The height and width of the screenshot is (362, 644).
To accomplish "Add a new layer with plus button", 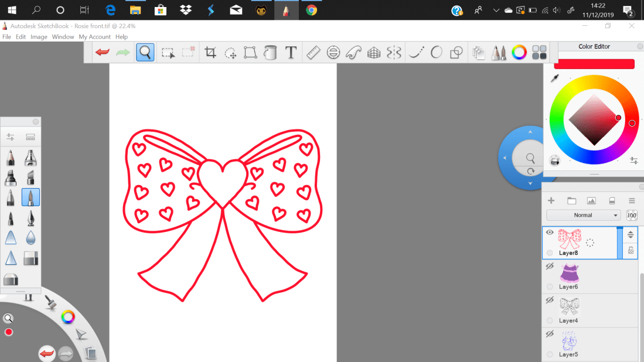I will tap(551, 201).
